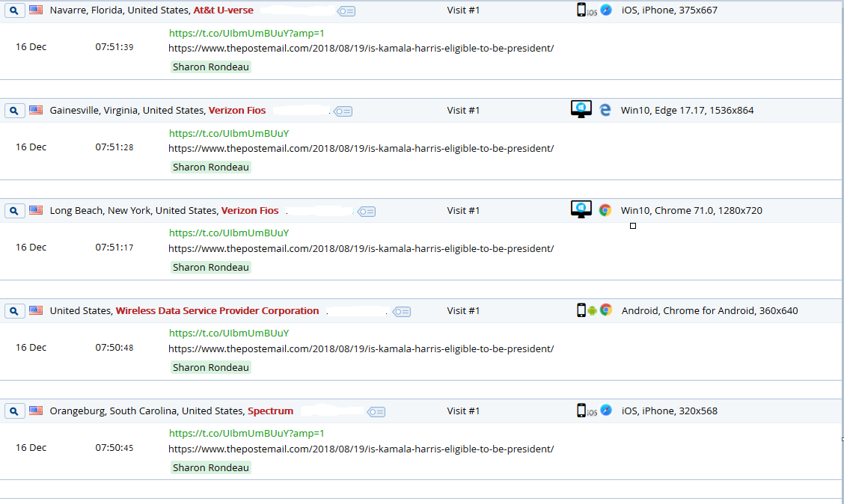Screen dimensions: 844x504
Task: Click the tag label icon on Gainesville row
Action: coord(343,111)
